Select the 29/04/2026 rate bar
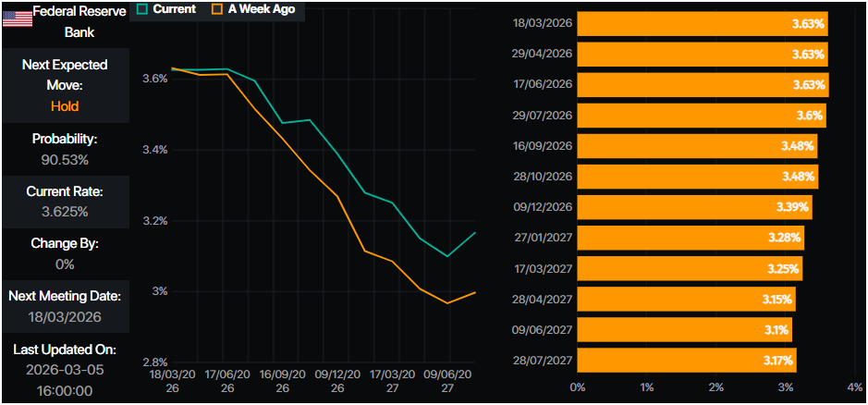The height and width of the screenshot is (405, 868). click(x=703, y=55)
